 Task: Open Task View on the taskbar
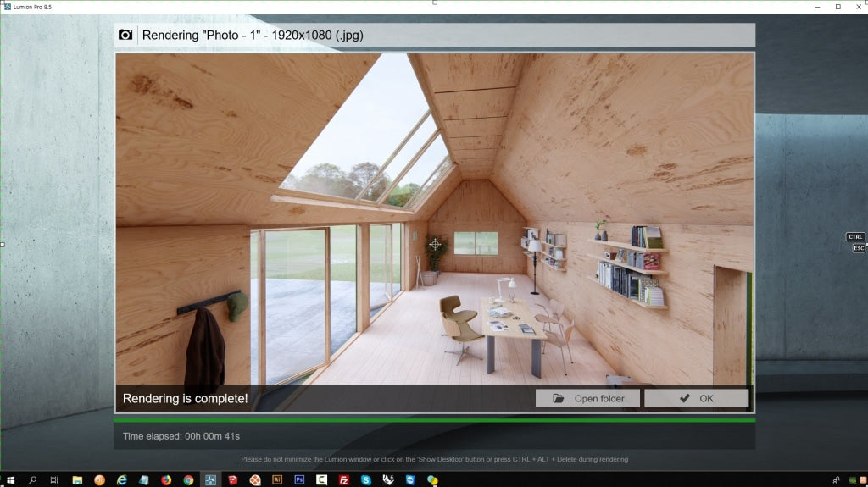tap(54, 479)
